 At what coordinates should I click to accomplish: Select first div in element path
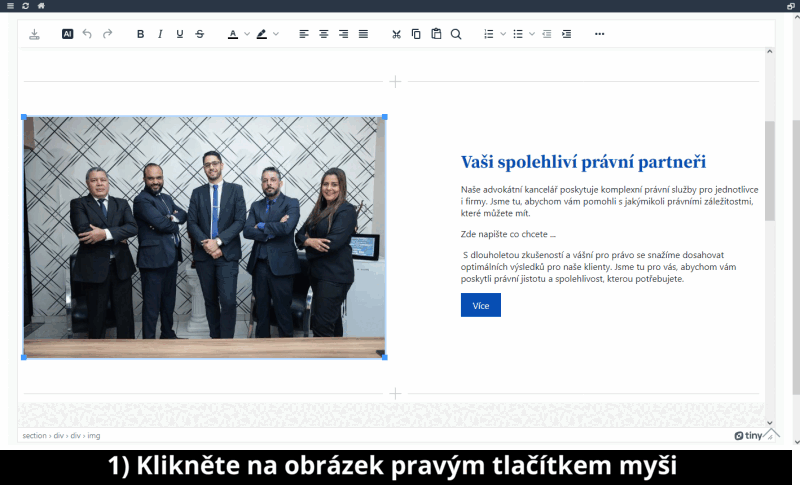pos(59,436)
